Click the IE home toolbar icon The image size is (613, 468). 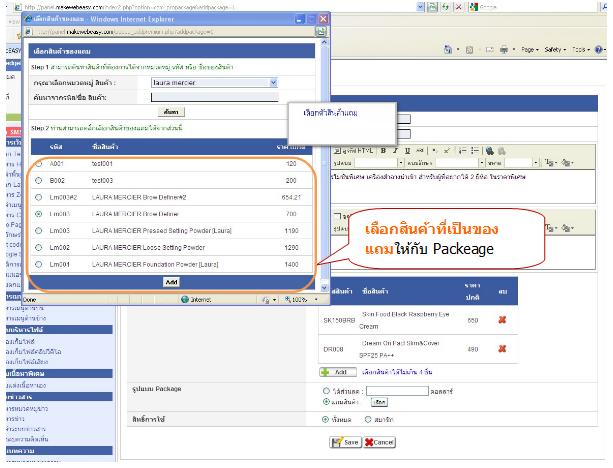(448, 50)
